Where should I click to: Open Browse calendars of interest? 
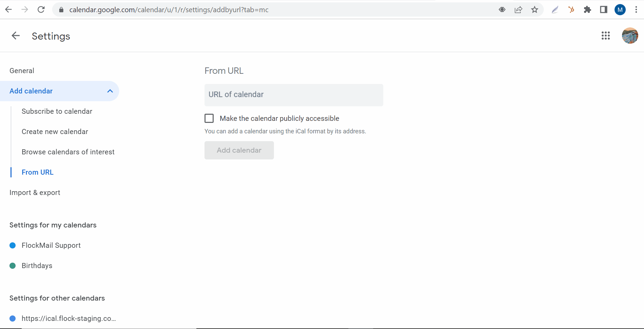coord(68,152)
